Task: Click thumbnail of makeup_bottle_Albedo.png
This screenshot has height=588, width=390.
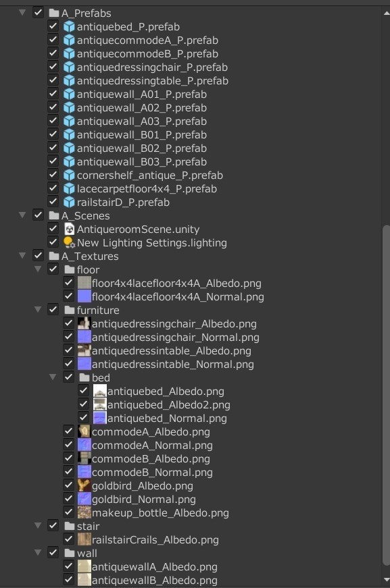Action: click(84, 512)
